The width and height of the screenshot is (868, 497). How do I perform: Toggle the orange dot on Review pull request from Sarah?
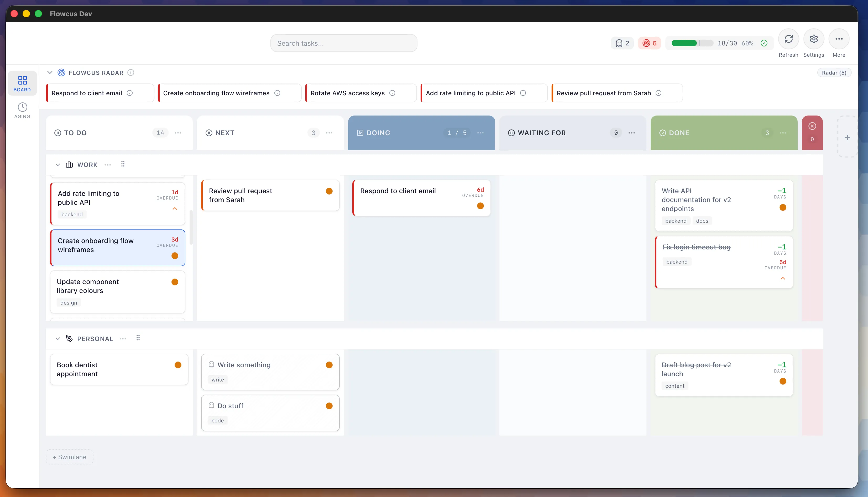(x=329, y=191)
